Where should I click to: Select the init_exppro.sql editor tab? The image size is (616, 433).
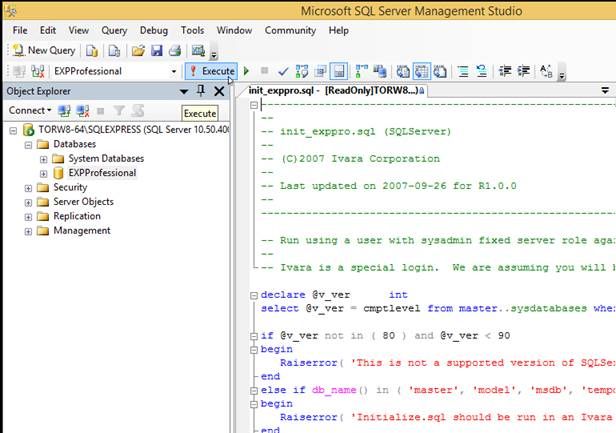tap(334, 90)
